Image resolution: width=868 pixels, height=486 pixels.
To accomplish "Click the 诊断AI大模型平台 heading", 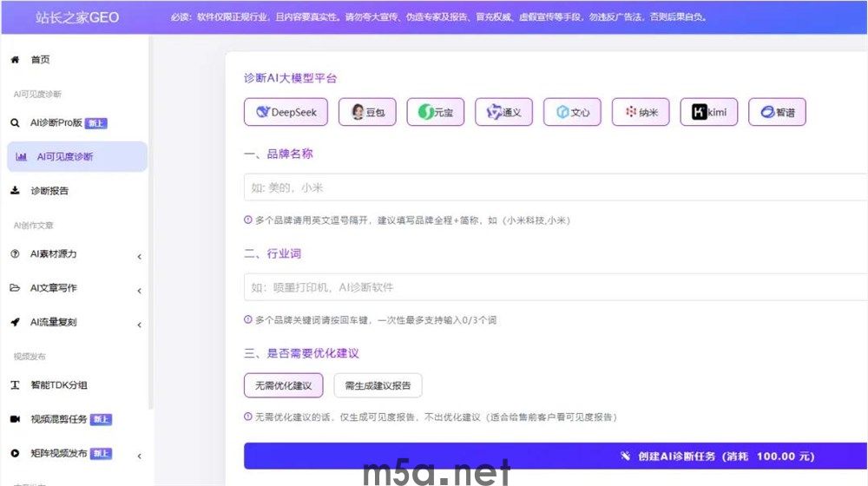I will click(290, 78).
